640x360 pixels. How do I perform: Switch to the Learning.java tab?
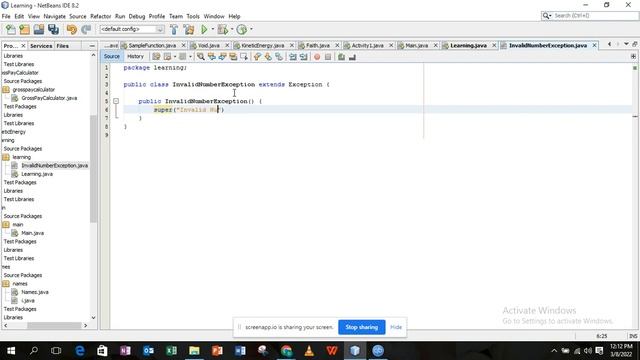pos(468,45)
